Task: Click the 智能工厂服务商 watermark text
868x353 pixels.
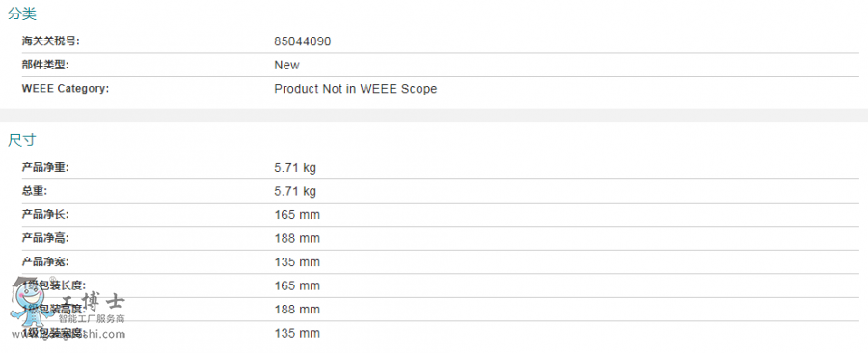Action: (92, 318)
